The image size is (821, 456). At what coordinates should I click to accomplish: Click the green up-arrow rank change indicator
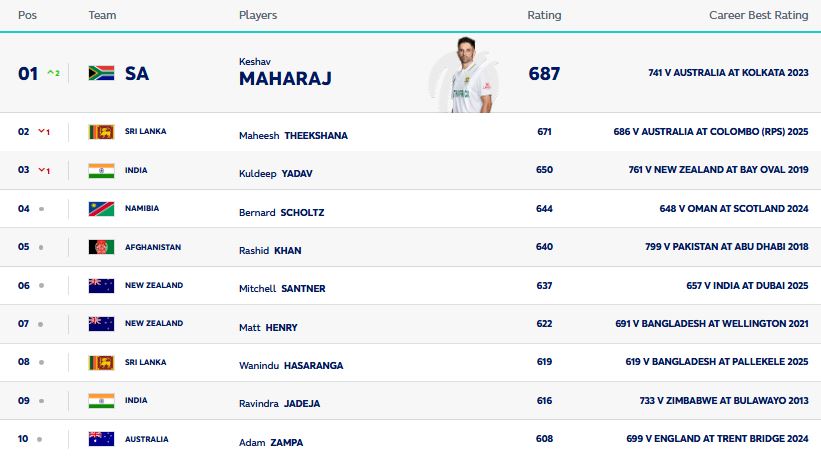tap(53, 73)
